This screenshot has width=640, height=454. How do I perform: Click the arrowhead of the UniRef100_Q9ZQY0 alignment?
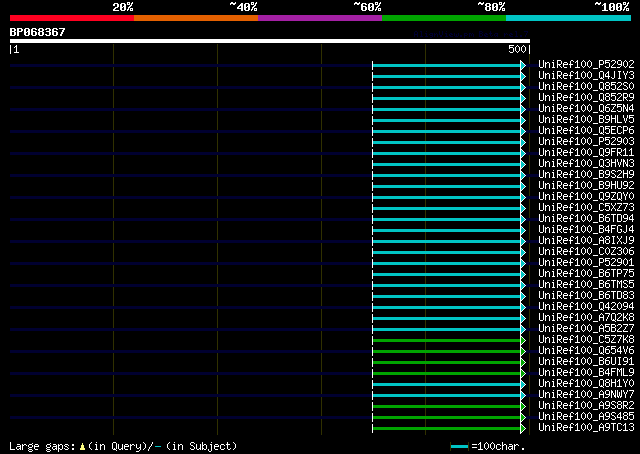pos(523,198)
